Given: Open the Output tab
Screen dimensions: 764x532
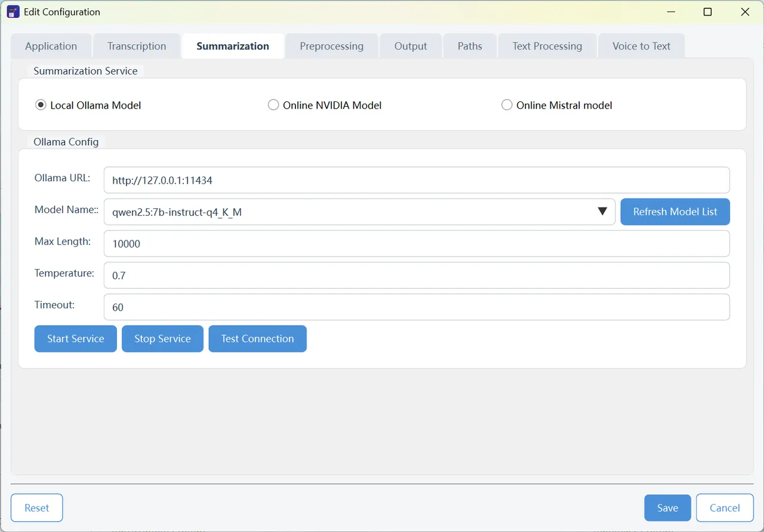Looking at the screenshot, I should click(x=411, y=46).
